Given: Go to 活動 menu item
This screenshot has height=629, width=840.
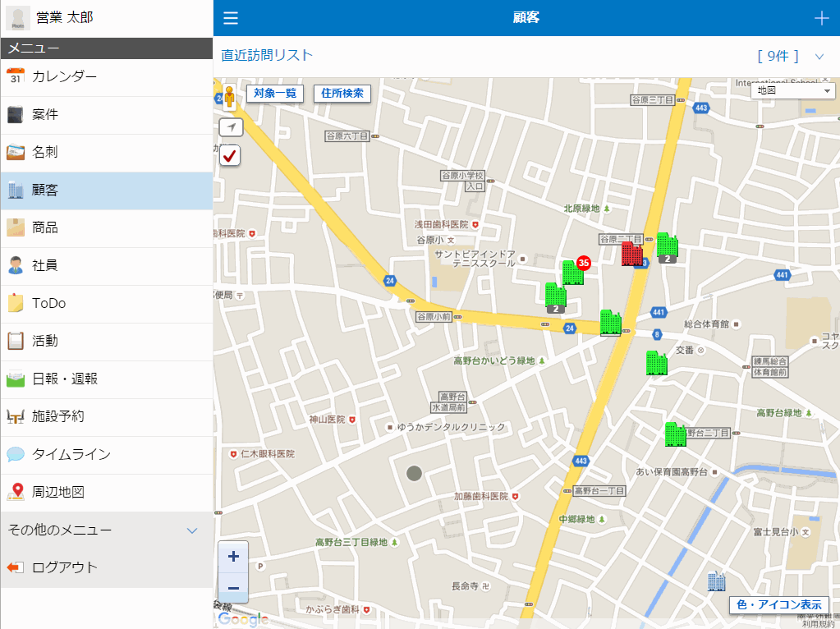Looking at the screenshot, I should click(x=107, y=342).
